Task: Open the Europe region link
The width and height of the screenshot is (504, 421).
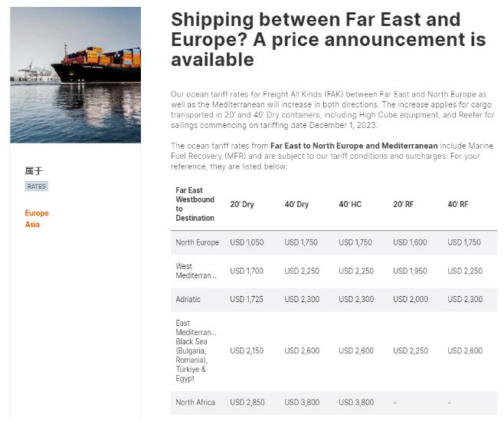Action: (x=37, y=213)
